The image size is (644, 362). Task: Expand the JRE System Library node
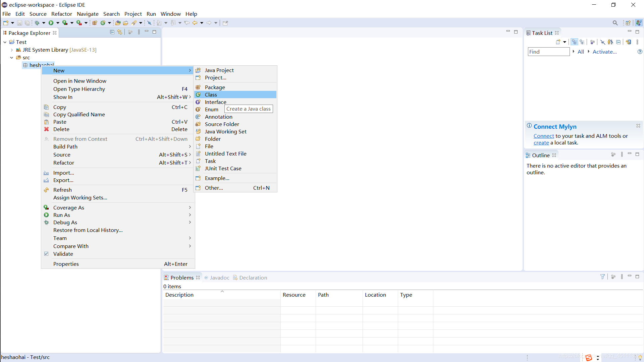pos(11,50)
